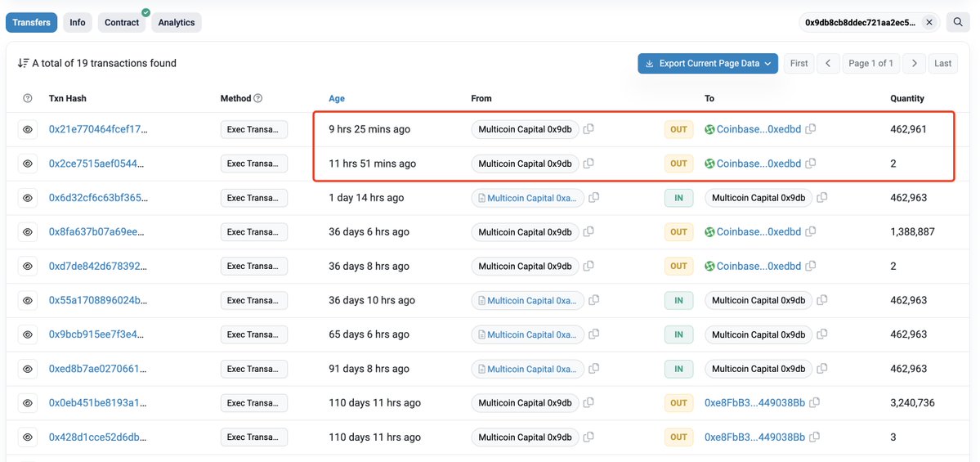The height and width of the screenshot is (462, 980).
Task: Open Export Current Page Data dropdown
Action: [708, 63]
